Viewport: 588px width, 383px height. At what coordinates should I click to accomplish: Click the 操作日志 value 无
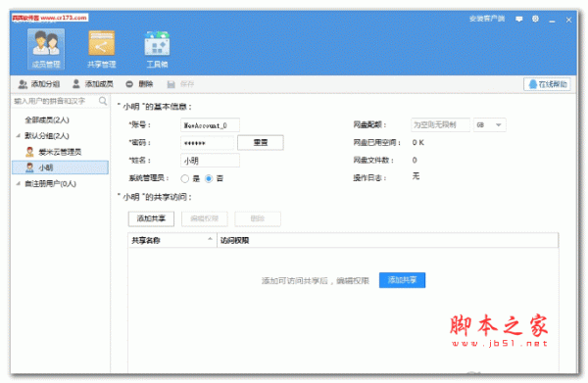click(x=416, y=176)
